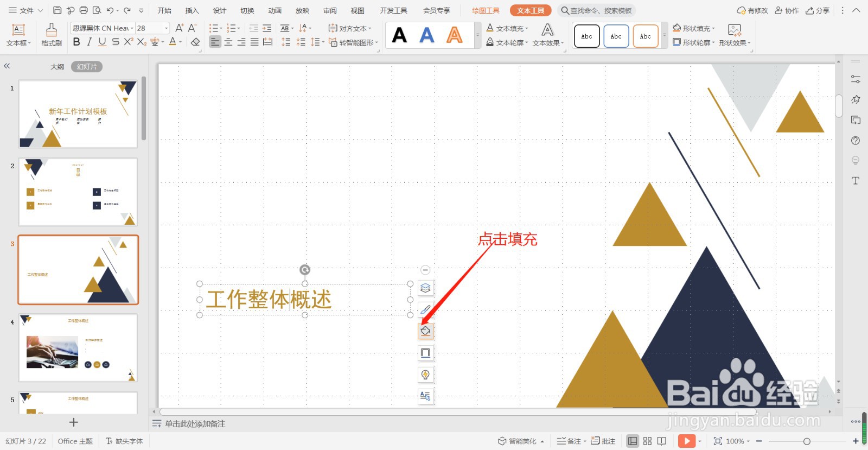The width and height of the screenshot is (868, 450).
Task: Increase font size with A+ icon
Action: coord(180,28)
